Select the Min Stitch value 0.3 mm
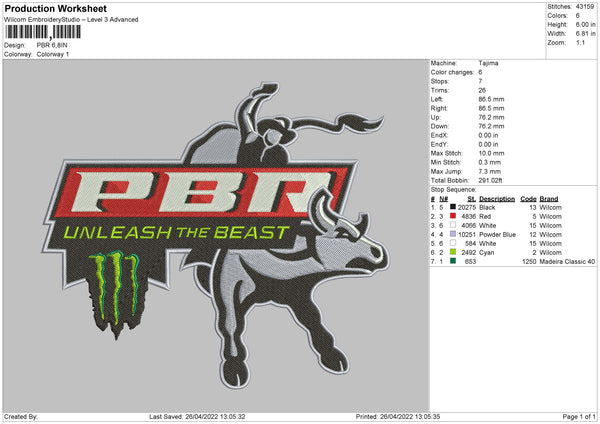This screenshot has height=424, width=600. coord(489,162)
